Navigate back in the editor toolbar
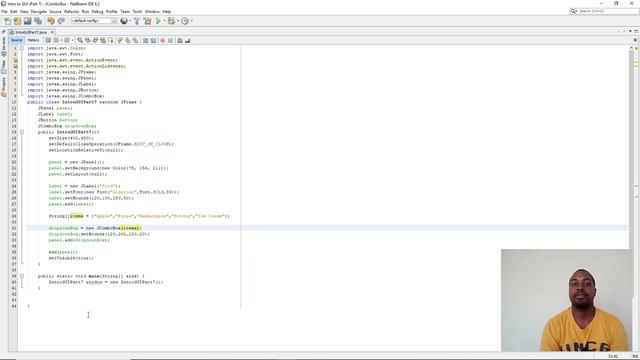The image size is (640, 360). [56, 40]
